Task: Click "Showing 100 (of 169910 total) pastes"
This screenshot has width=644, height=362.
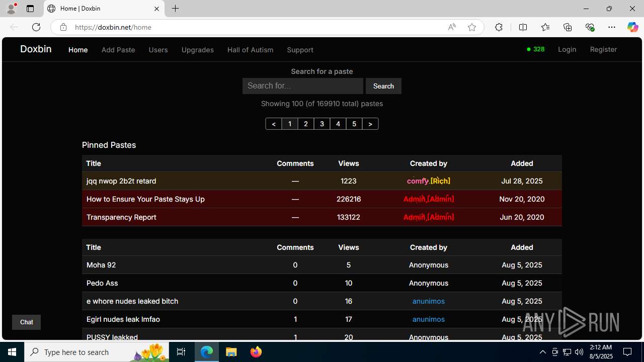Action: tap(322, 104)
